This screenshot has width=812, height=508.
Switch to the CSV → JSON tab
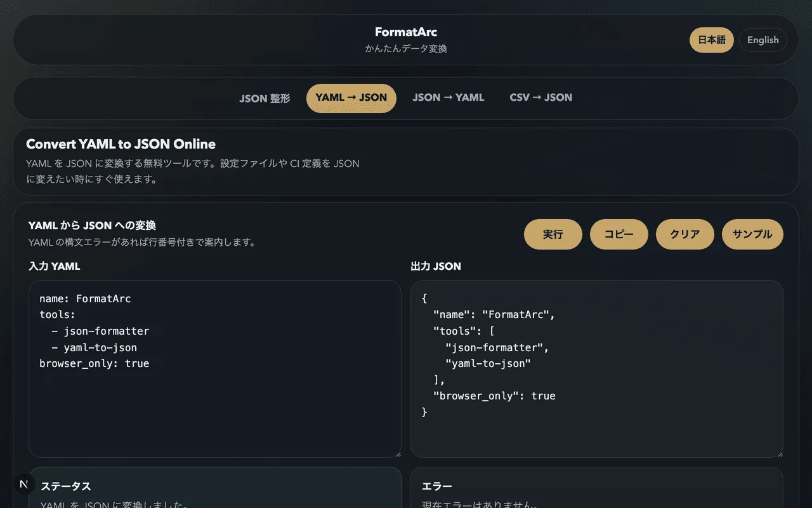click(540, 97)
